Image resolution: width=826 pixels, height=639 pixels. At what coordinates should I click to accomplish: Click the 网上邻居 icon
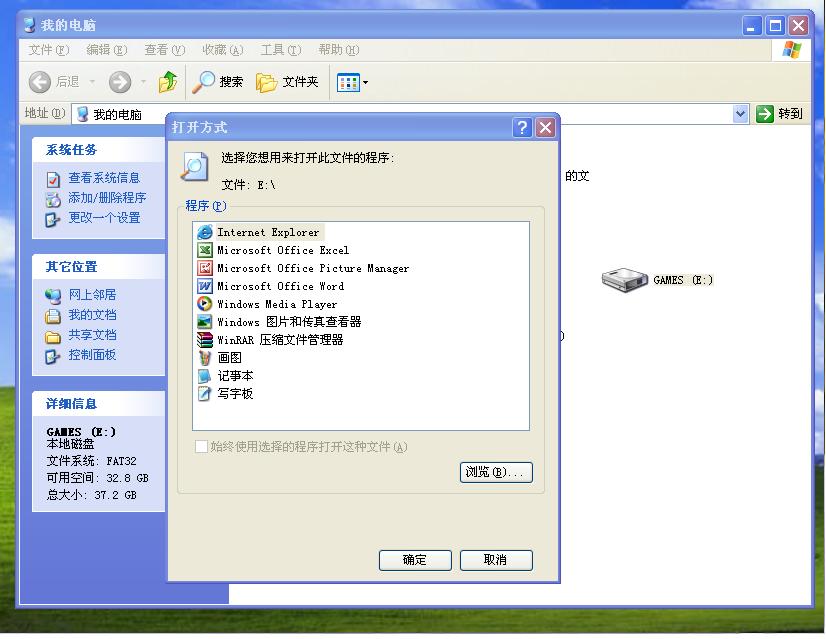[53, 297]
